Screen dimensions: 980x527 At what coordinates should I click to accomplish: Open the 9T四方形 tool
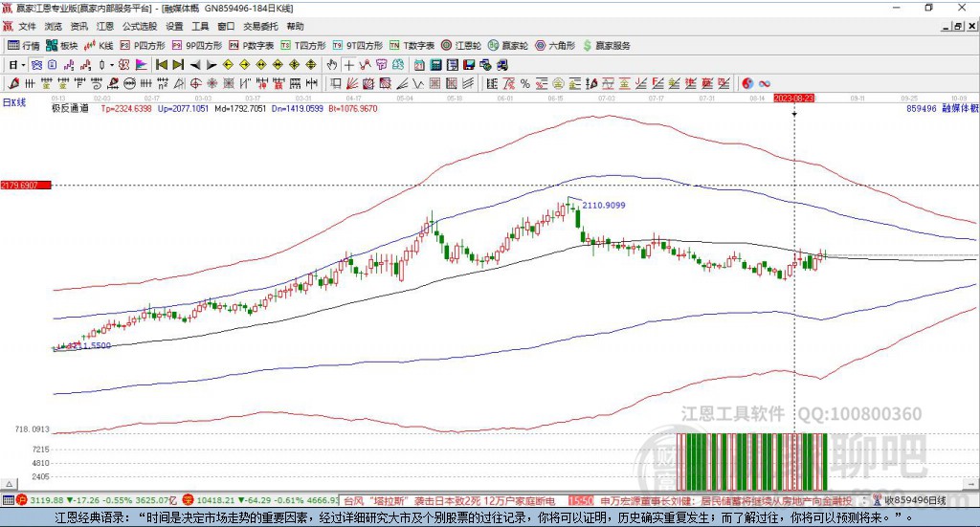[x=357, y=46]
